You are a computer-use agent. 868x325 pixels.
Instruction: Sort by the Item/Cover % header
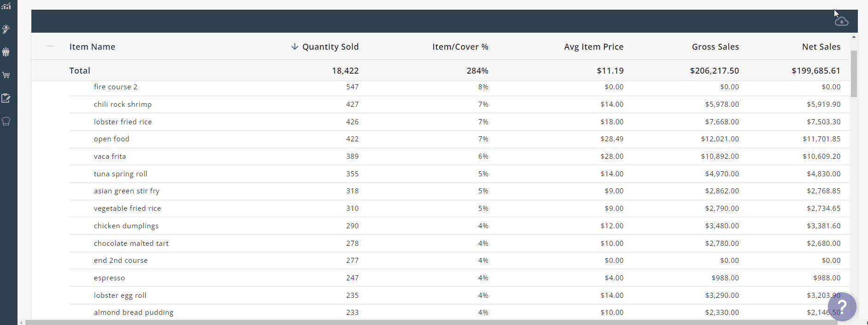[460, 46]
